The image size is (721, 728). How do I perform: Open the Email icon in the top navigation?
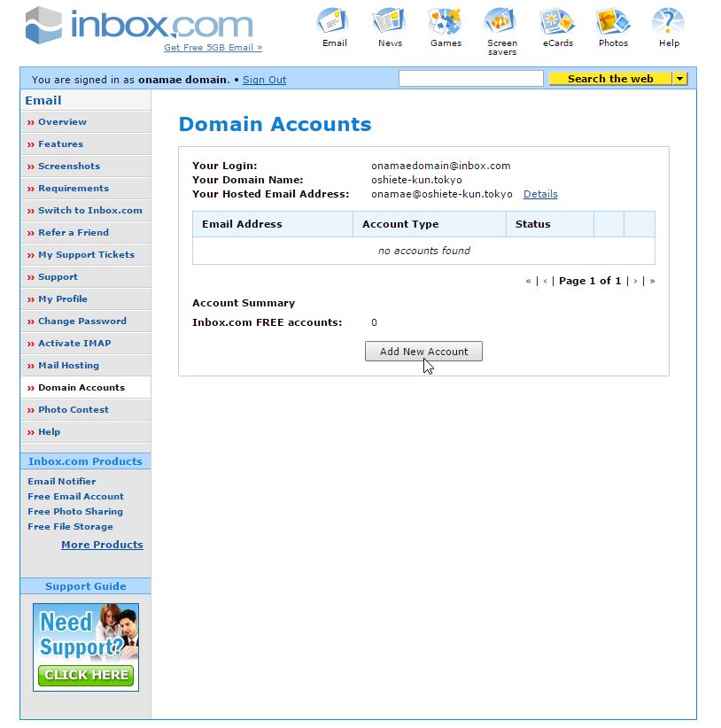pos(334,22)
